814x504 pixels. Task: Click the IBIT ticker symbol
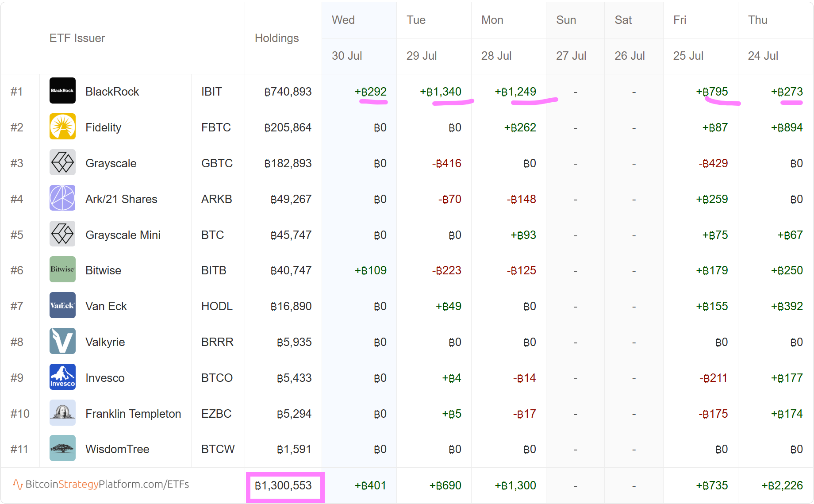[211, 92]
